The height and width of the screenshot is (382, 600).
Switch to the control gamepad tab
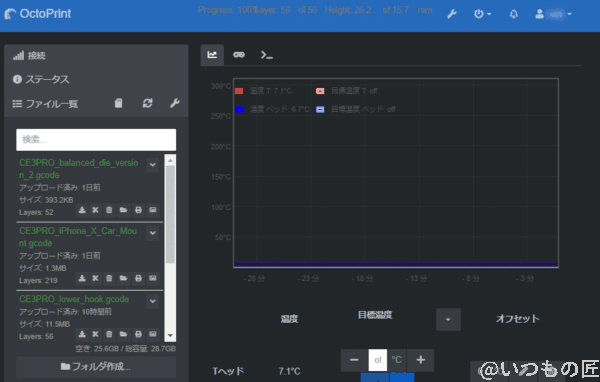(239, 55)
